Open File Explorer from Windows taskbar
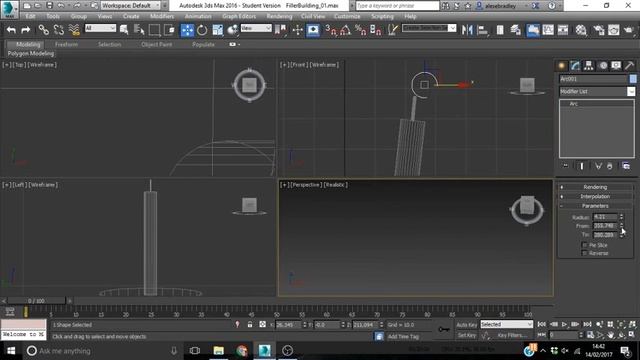The height and width of the screenshot is (360, 640). coord(219,351)
